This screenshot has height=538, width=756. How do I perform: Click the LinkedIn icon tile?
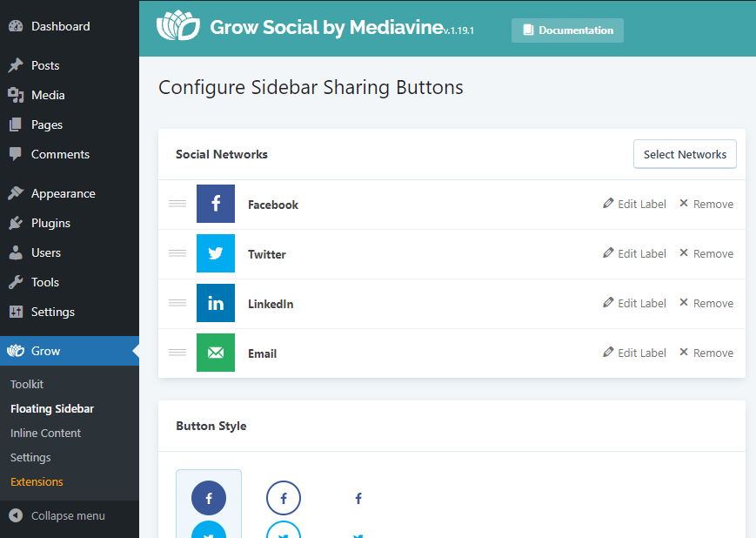click(x=216, y=303)
